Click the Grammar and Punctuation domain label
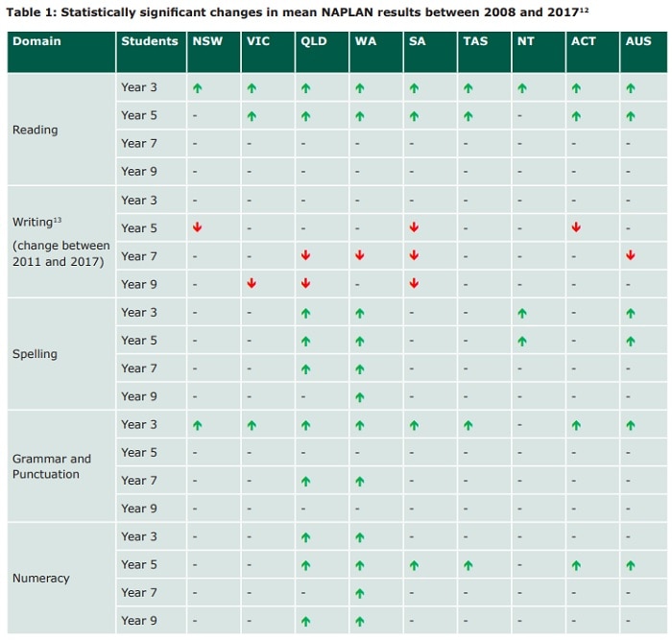Image resolution: width=672 pixels, height=640 pixels. [x=52, y=466]
